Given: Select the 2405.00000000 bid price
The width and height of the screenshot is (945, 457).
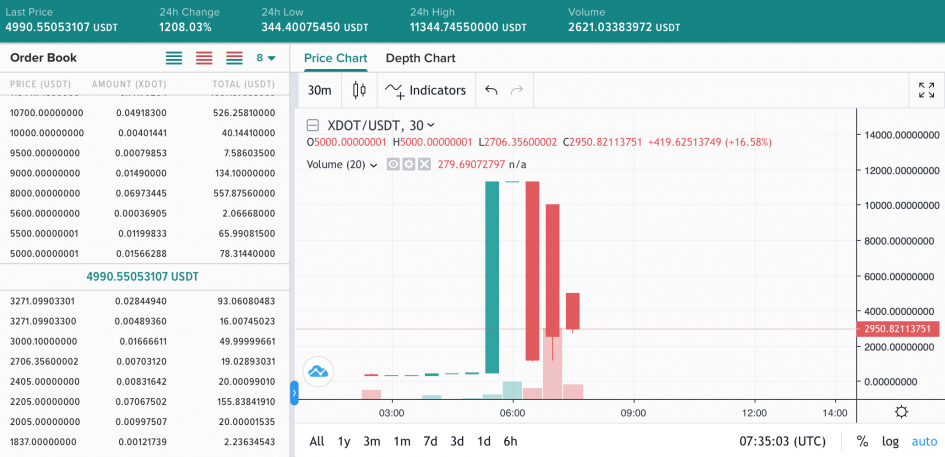Looking at the screenshot, I should (45, 382).
